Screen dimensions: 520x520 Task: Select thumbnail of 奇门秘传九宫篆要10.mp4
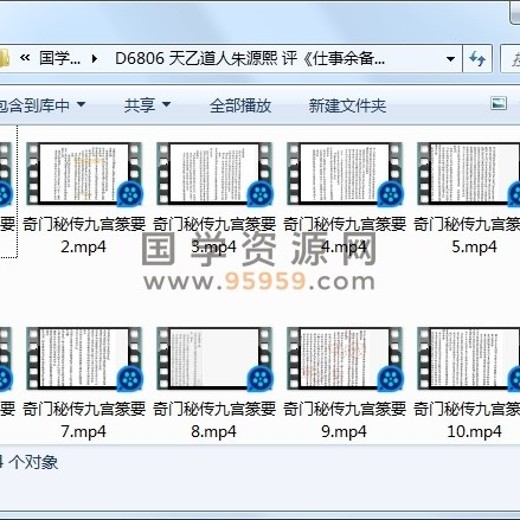(468, 359)
